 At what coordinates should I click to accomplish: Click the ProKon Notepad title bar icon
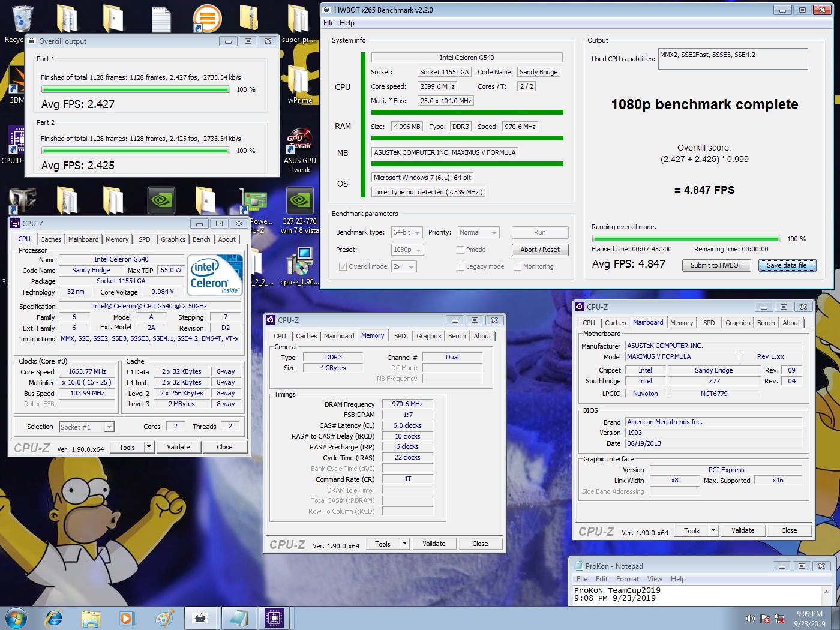click(x=578, y=566)
